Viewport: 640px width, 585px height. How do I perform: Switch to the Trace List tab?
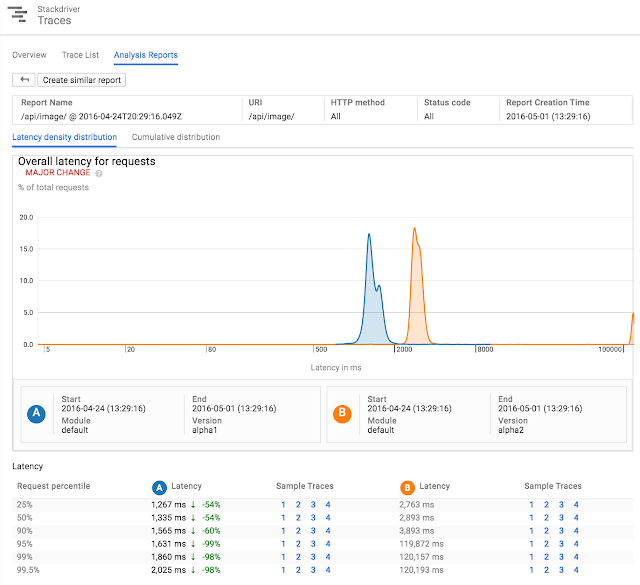point(80,55)
